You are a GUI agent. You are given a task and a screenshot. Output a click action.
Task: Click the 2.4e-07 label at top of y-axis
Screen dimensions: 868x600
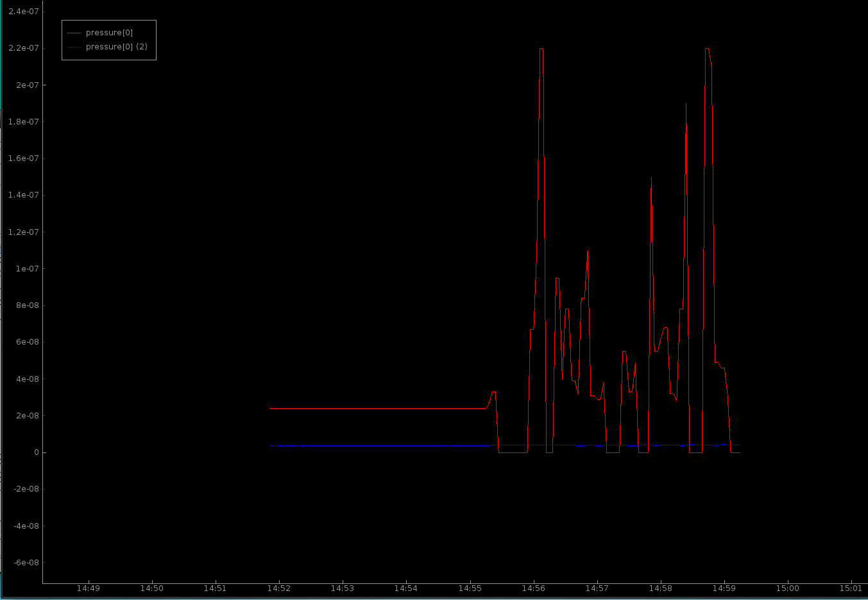(23, 12)
